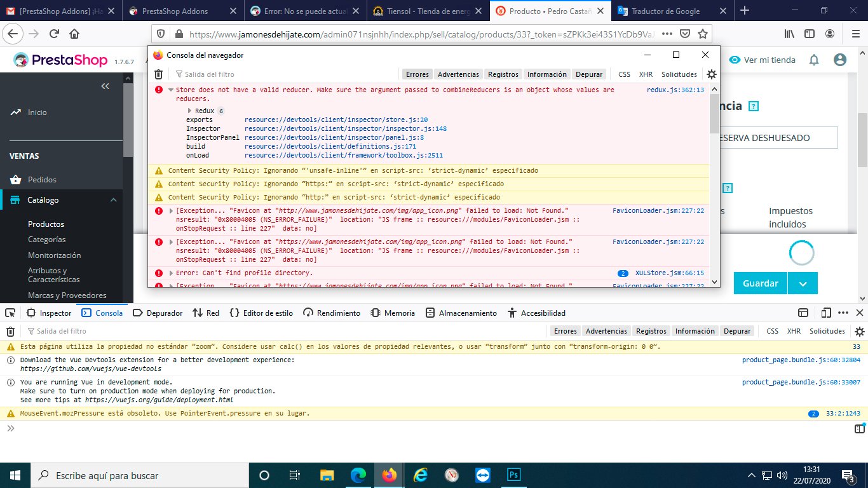Open the Almacenamiento devtools tab

coord(461,313)
